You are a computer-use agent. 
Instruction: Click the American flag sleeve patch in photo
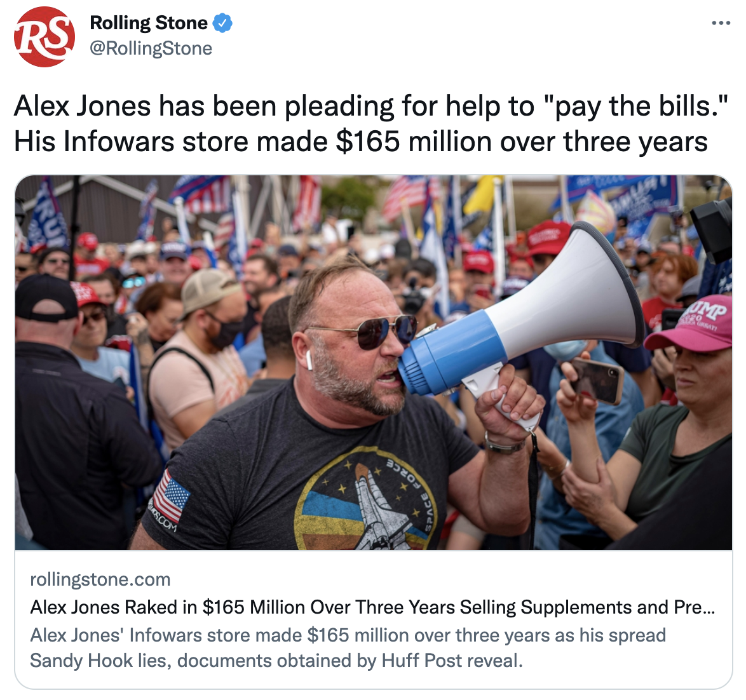click(x=170, y=495)
